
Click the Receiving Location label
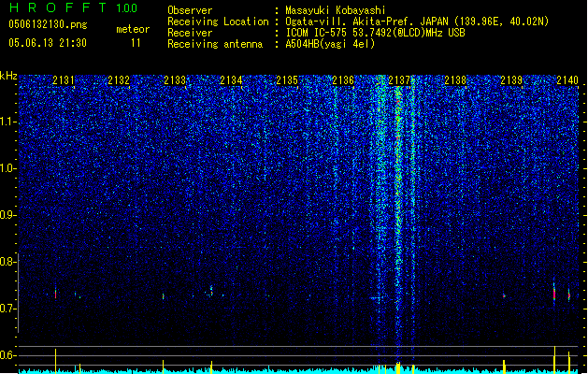click(x=218, y=22)
